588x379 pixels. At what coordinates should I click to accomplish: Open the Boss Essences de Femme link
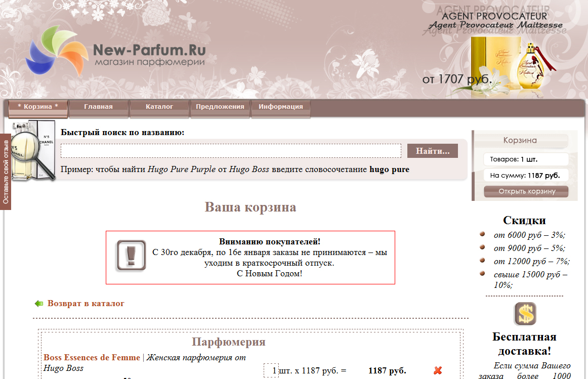pyautogui.click(x=92, y=358)
